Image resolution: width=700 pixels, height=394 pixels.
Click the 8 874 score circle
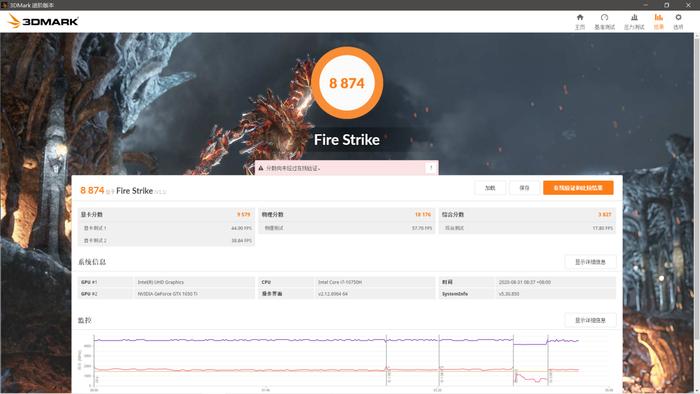coord(347,83)
